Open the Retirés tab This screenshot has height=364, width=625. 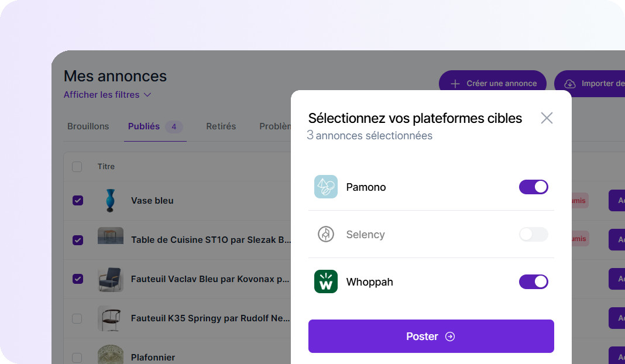click(x=221, y=126)
